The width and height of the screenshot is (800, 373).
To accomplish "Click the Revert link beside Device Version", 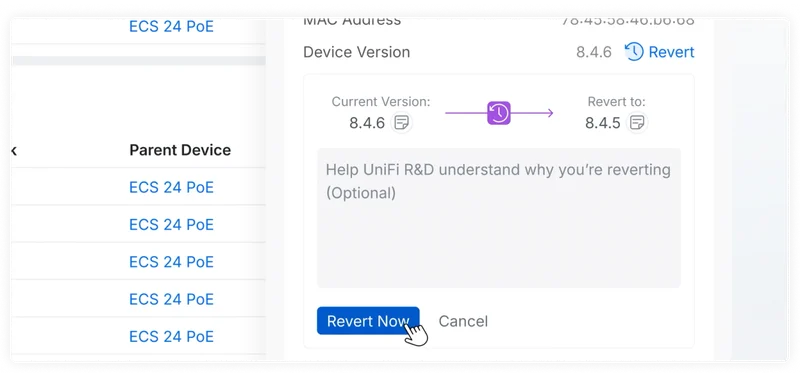I will coord(660,52).
